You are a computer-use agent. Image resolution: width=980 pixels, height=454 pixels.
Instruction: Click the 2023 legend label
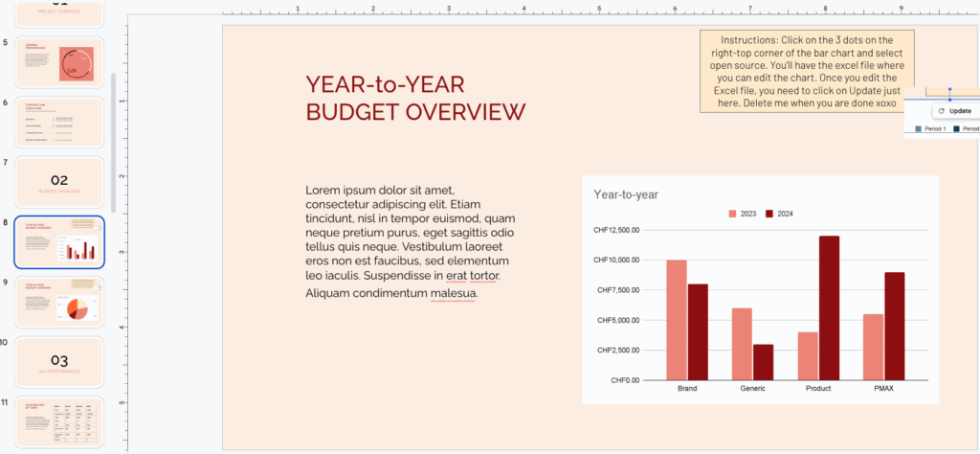click(748, 214)
